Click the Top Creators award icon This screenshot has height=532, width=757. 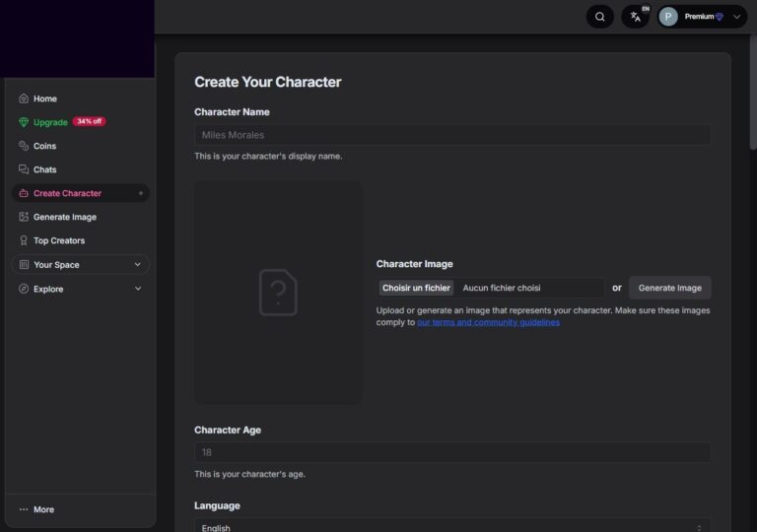[24, 240]
